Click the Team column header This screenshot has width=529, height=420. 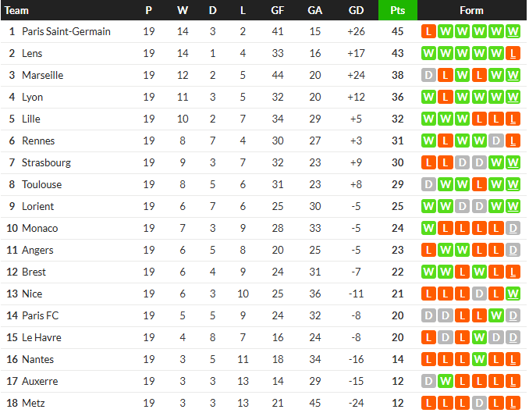(x=17, y=10)
